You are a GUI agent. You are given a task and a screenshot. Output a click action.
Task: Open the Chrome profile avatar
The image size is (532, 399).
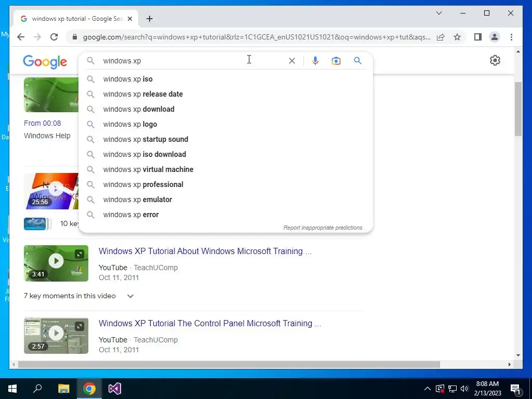tap(495, 37)
